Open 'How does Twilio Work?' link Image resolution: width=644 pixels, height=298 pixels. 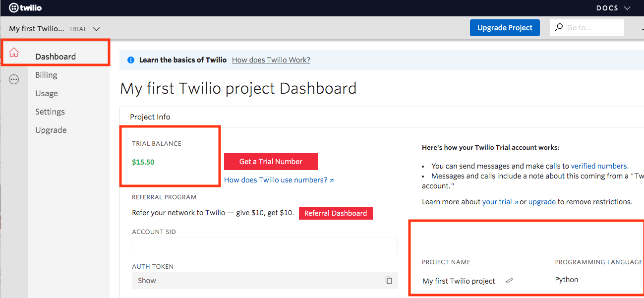pos(271,60)
